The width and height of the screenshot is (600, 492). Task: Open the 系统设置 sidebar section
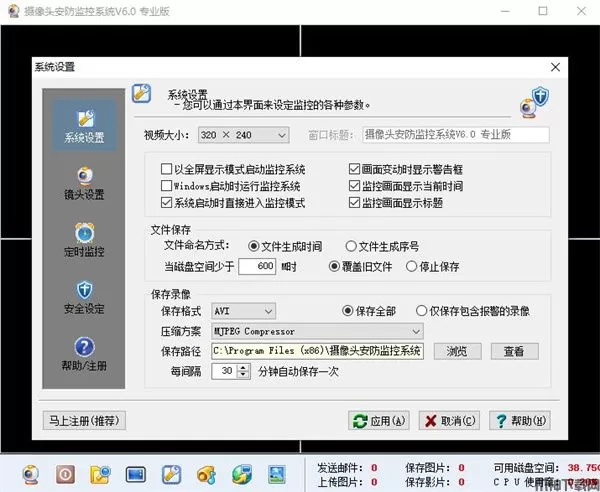84,126
